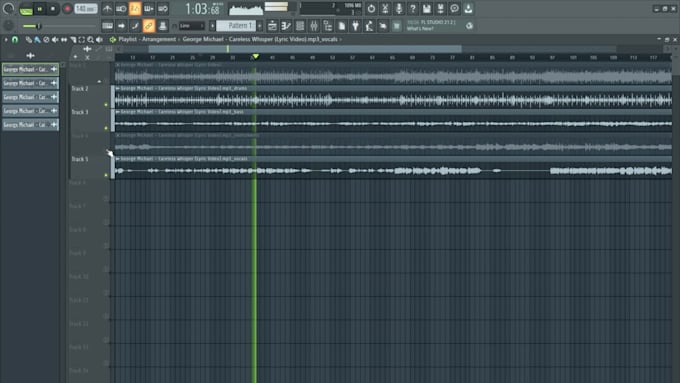Click the news refresh icon beside What's New
The height and width of the screenshot is (383, 680).
point(469,26)
